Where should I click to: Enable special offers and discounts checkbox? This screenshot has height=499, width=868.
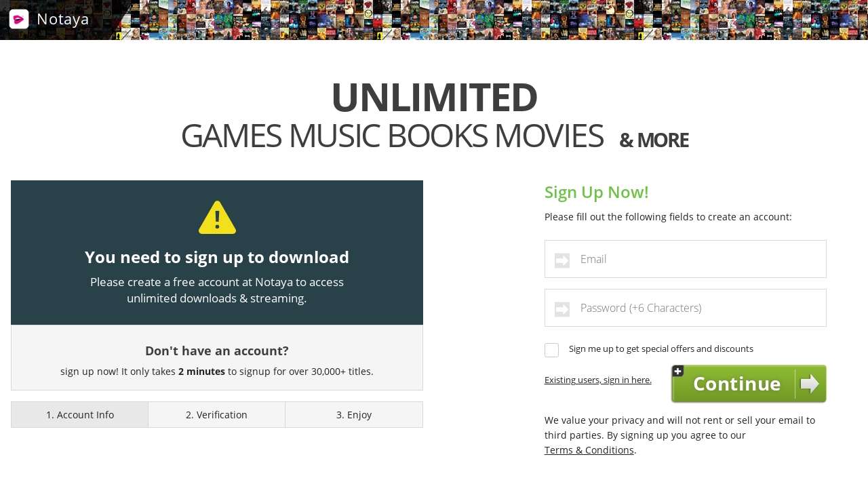(551, 350)
